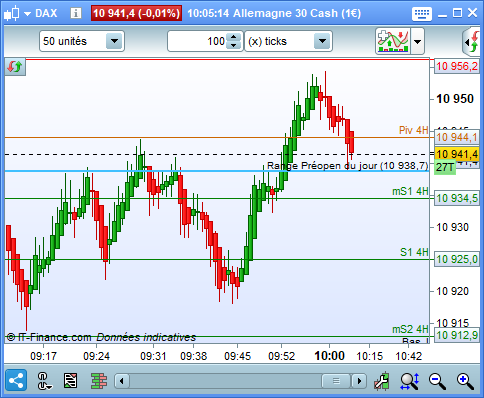Increase tick value with up stepper
This screenshot has height=398, width=484.
tap(234, 37)
